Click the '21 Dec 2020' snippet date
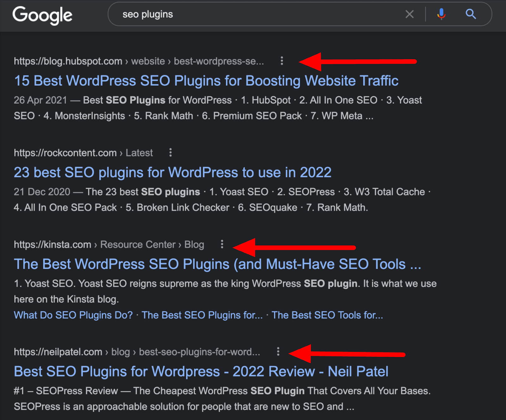The width and height of the screenshot is (506, 420). (42, 192)
